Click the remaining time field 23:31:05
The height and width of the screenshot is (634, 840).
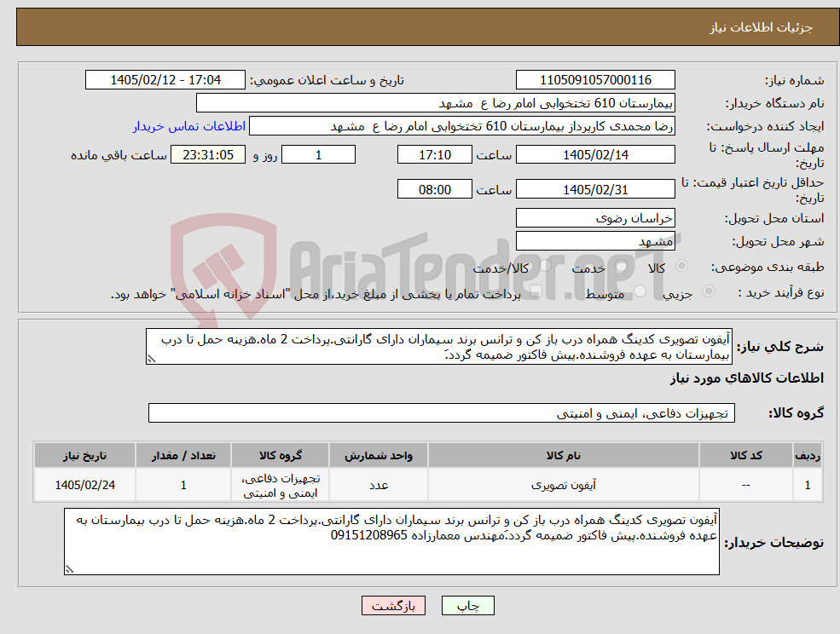(x=208, y=155)
